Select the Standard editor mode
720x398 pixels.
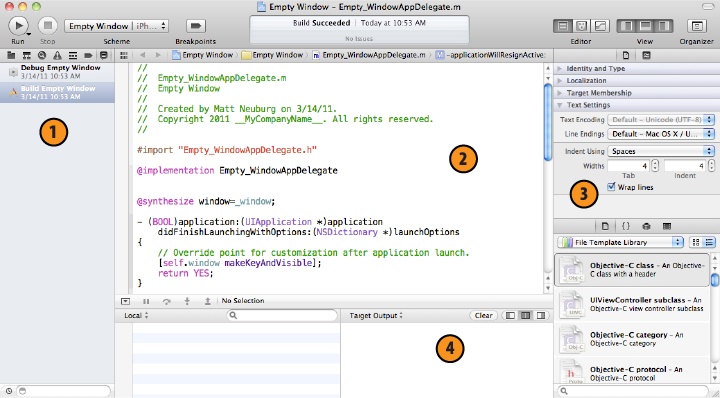563,26
